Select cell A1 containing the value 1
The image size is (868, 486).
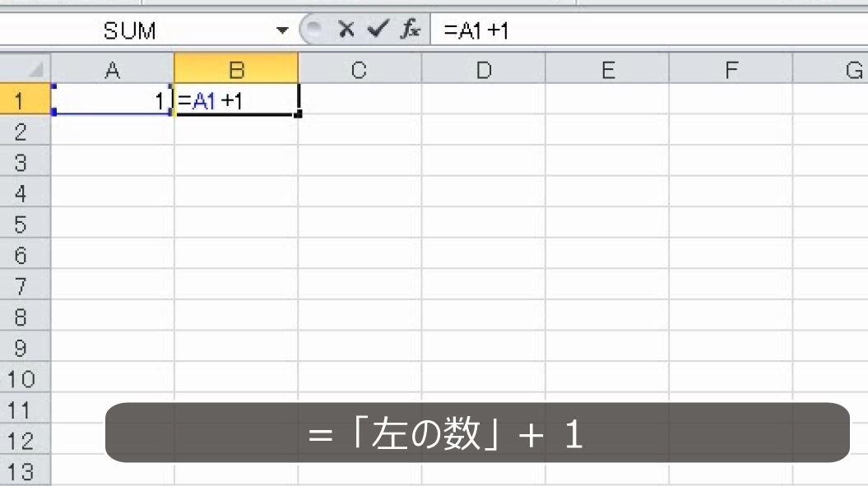[x=111, y=100]
